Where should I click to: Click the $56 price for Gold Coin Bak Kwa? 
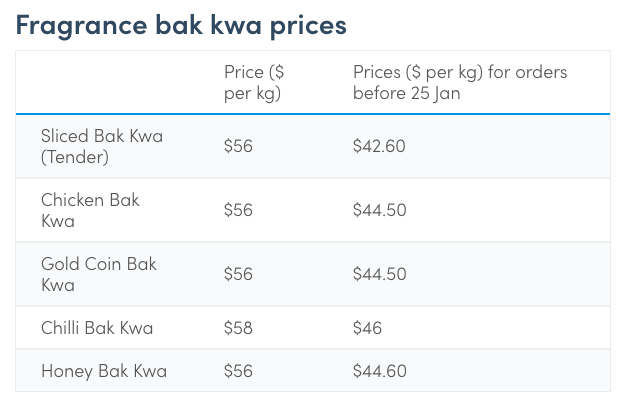click(238, 274)
